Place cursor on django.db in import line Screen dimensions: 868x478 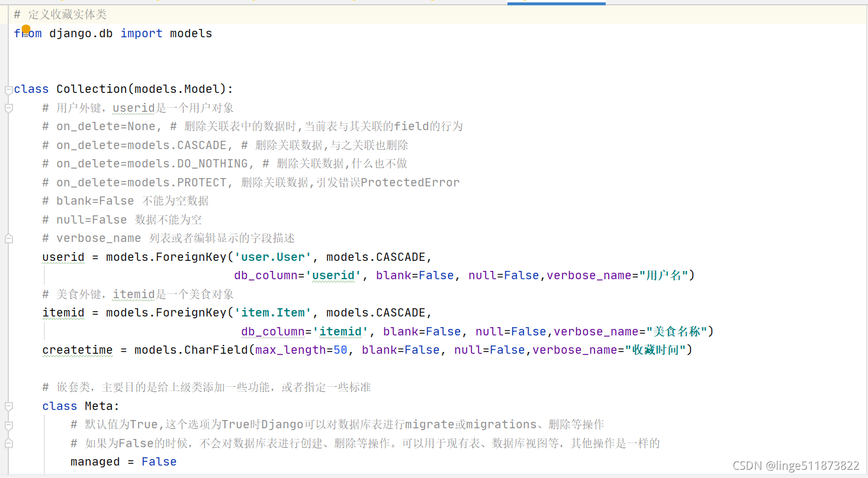pyautogui.click(x=81, y=33)
